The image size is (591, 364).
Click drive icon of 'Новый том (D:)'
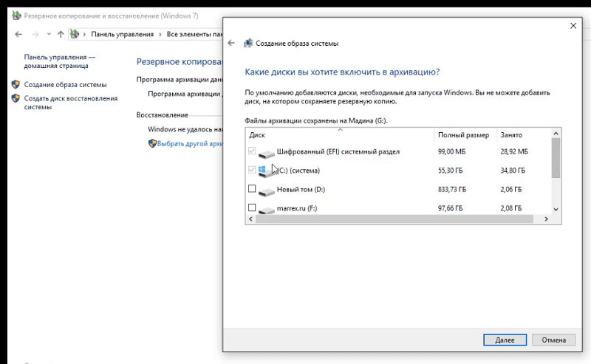click(266, 192)
